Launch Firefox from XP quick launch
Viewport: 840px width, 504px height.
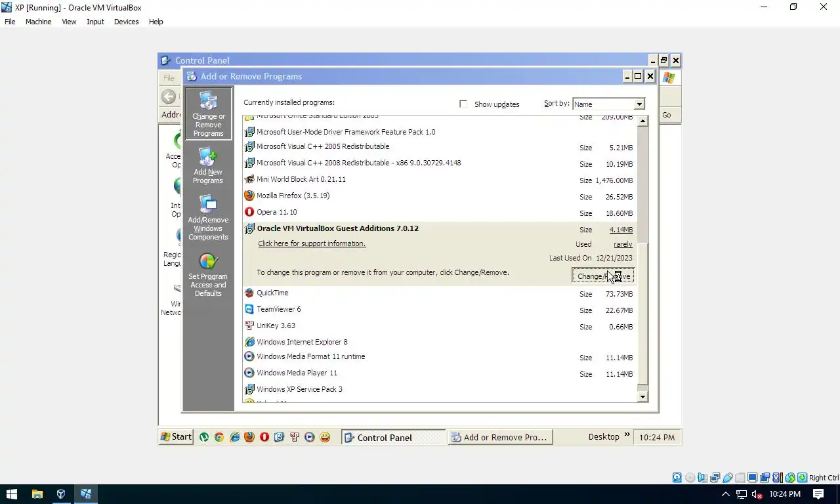[x=249, y=437]
